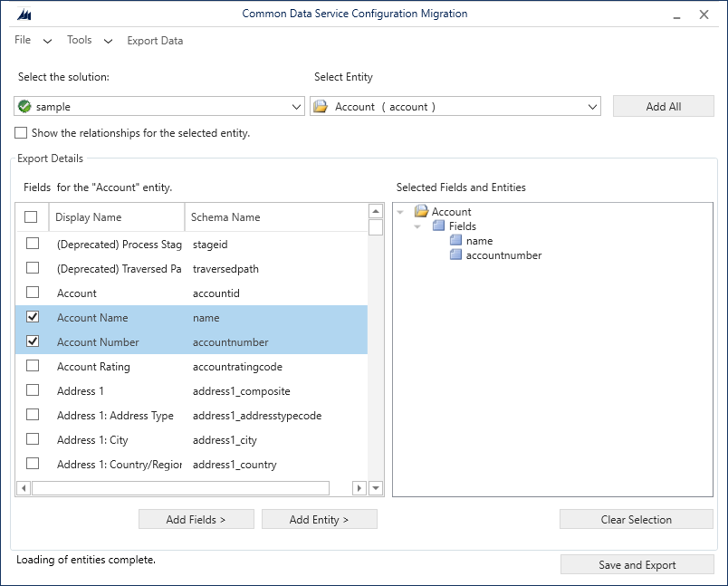Click the Add Fields > button
This screenshot has height=586, width=728.
click(196, 519)
